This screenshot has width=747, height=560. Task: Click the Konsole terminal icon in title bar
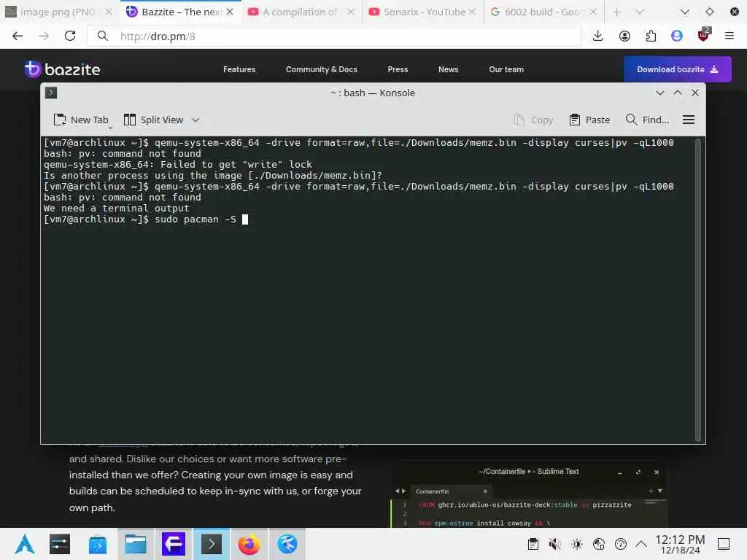pos(51,93)
